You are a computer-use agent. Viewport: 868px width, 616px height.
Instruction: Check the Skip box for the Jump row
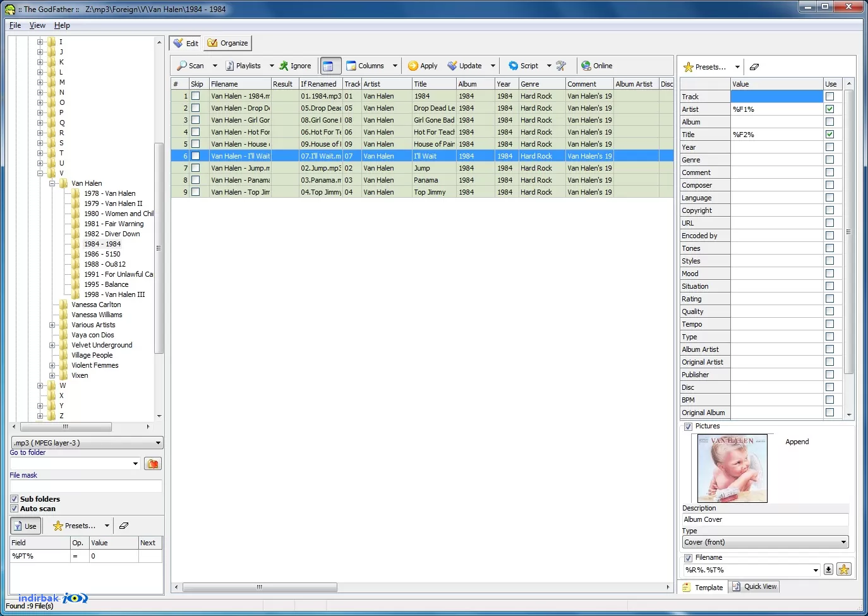[x=196, y=168]
